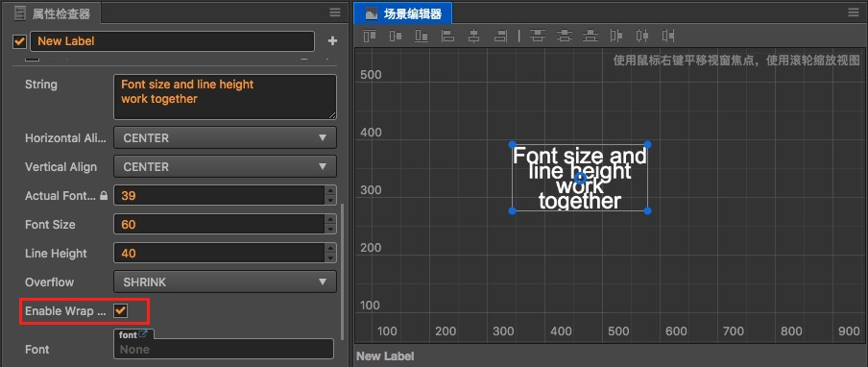Open the Overflow SHRINK dropdown
This screenshot has height=367, width=868.
coord(225,281)
